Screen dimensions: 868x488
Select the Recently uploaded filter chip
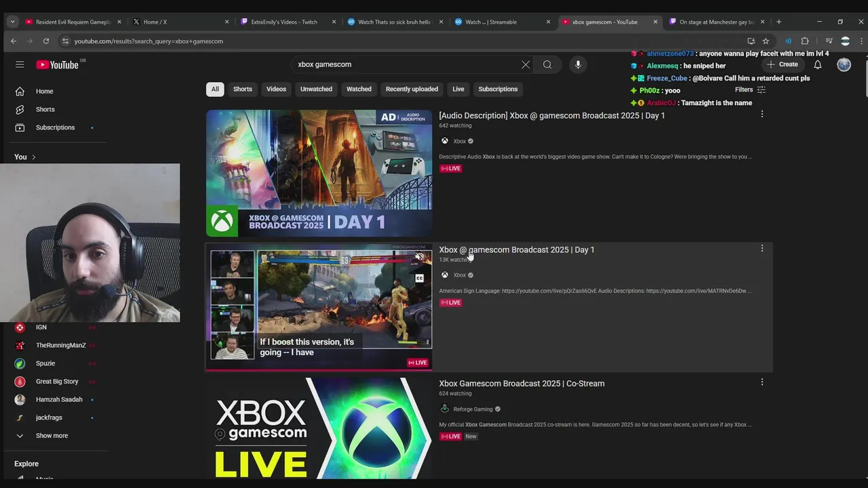[412, 89]
